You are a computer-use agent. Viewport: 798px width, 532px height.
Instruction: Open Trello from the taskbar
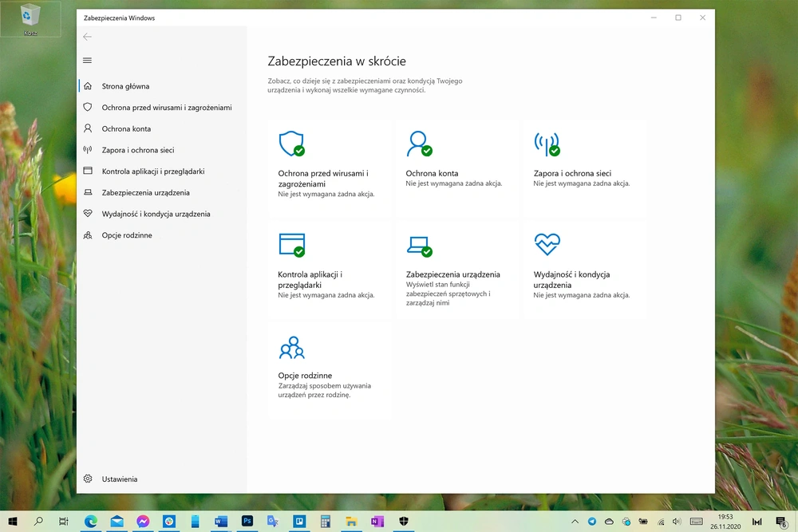[299, 522]
